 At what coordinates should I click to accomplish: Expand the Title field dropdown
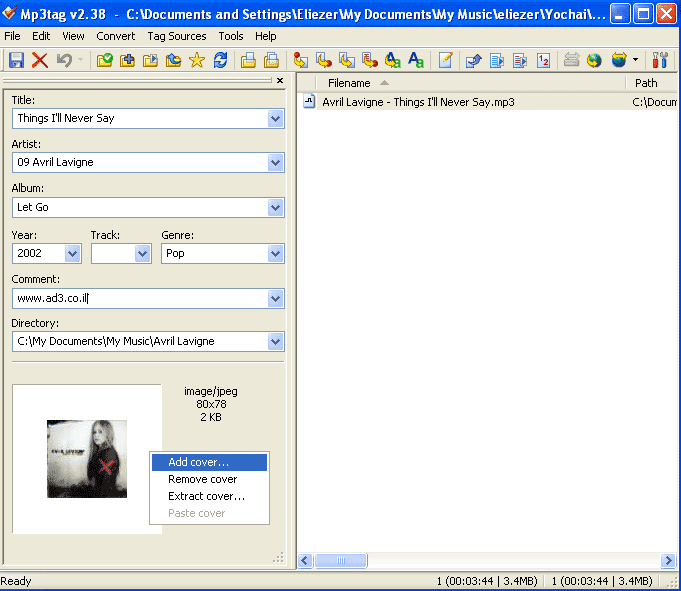275,118
